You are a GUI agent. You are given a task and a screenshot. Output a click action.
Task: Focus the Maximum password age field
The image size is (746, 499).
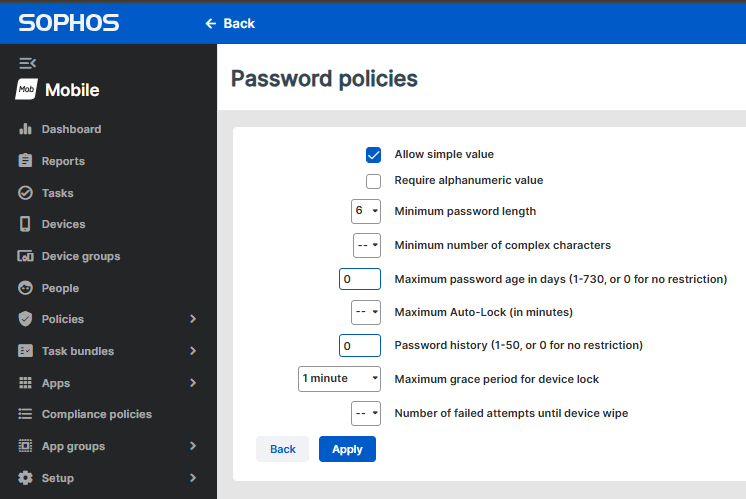pyautogui.click(x=360, y=279)
